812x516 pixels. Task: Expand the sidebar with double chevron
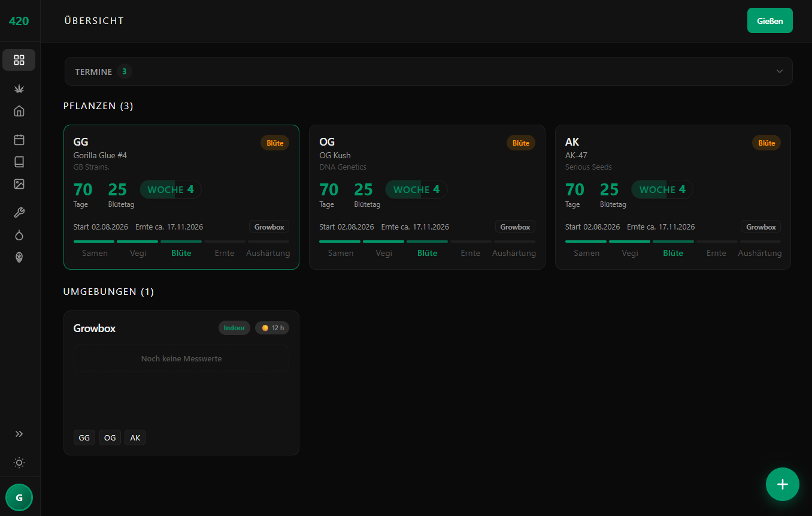[x=19, y=434]
